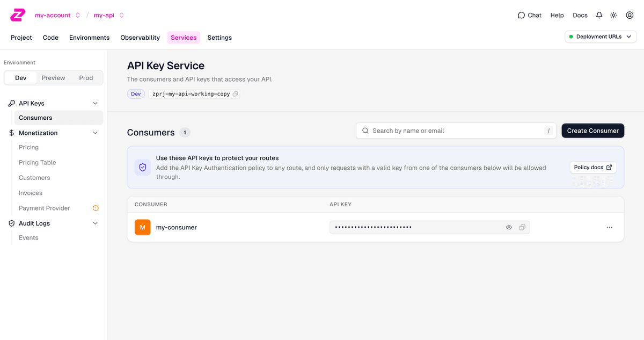Click the shield icon beside Audit Logs
Screen dimensions: 644x340
(12, 223)
